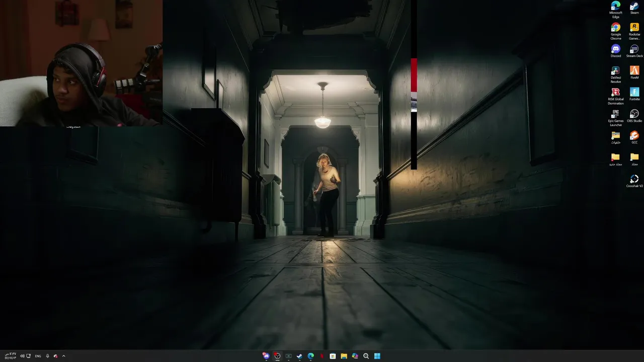Screen dimensions: 644x362
Task: Switch the ENG input language
Action: pyautogui.click(x=38, y=356)
